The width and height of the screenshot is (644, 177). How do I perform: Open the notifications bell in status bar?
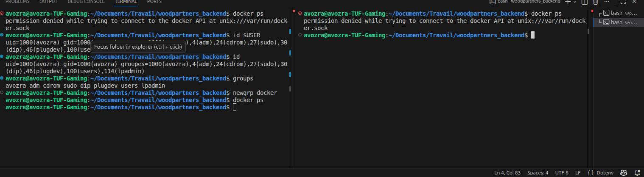tap(637, 173)
